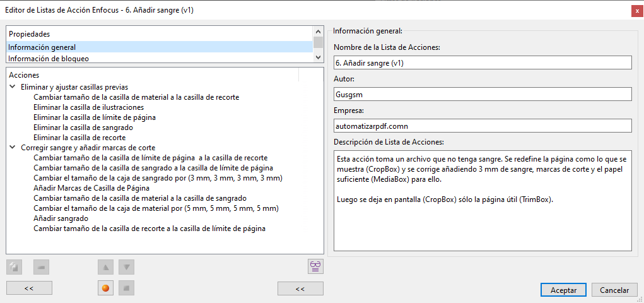This screenshot has height=303, width=644.
Task: Click the Autor field containing Gusgsm
Action: [x=483, y=94]
